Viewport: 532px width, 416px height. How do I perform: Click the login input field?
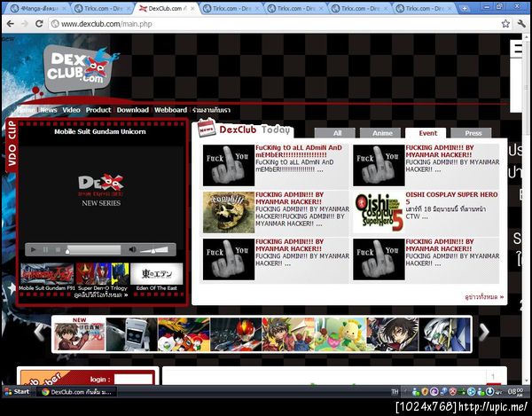133,380
